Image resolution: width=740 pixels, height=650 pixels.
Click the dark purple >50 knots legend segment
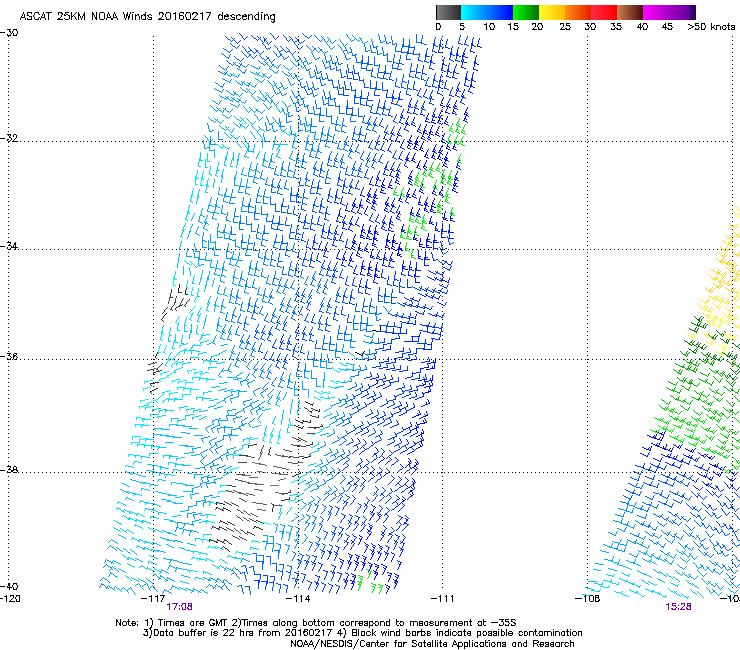693,12
